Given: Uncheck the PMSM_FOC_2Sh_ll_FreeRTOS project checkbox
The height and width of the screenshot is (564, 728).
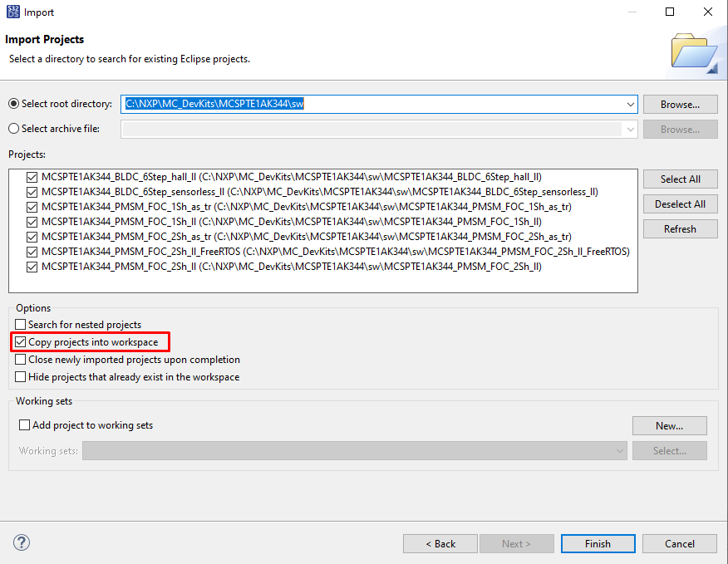Looking at the screenshot, I should [32, 252].
